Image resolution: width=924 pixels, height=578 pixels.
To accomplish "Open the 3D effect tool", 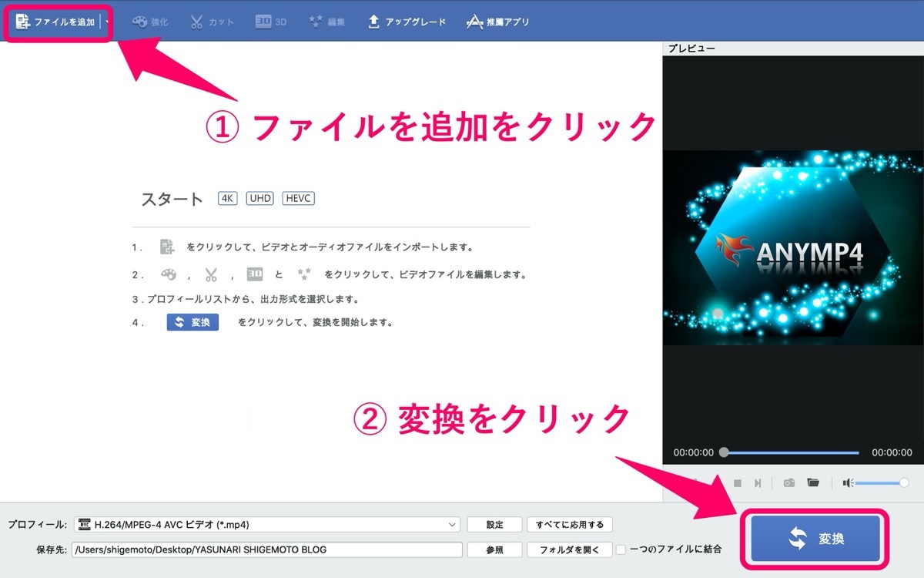I will pos(271,22).
